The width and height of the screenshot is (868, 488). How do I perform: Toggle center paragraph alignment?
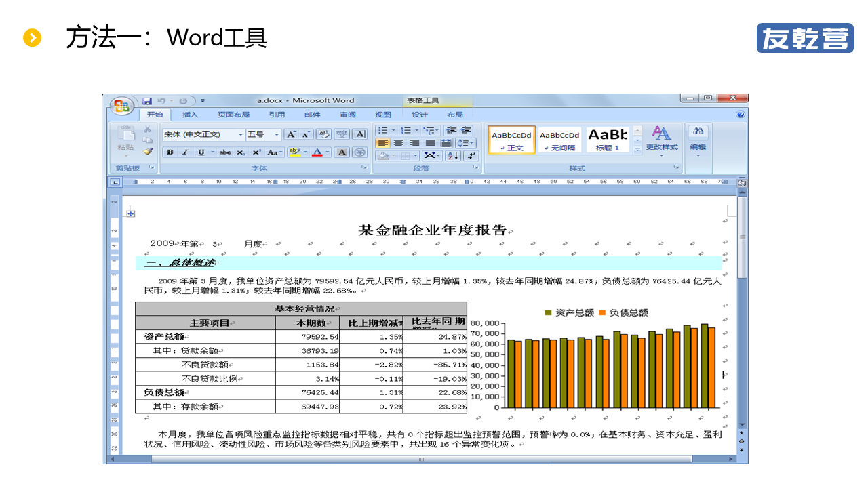(398, 143)
